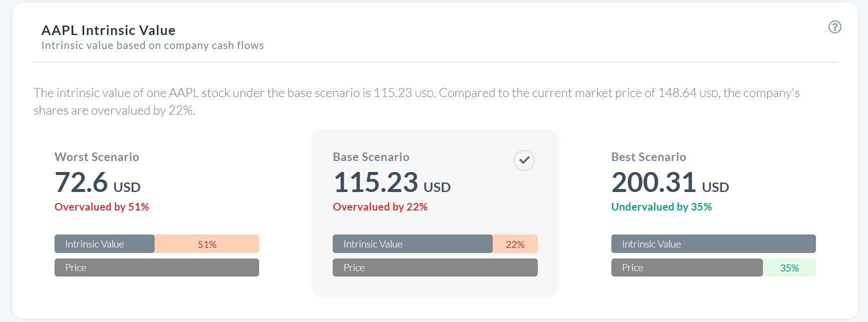
Task: Select the Worst Scenario card
Action: (x=157, y=213)
